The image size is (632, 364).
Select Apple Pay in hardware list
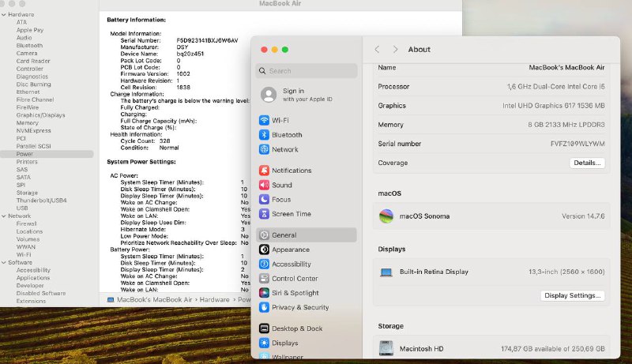point(30,30)
